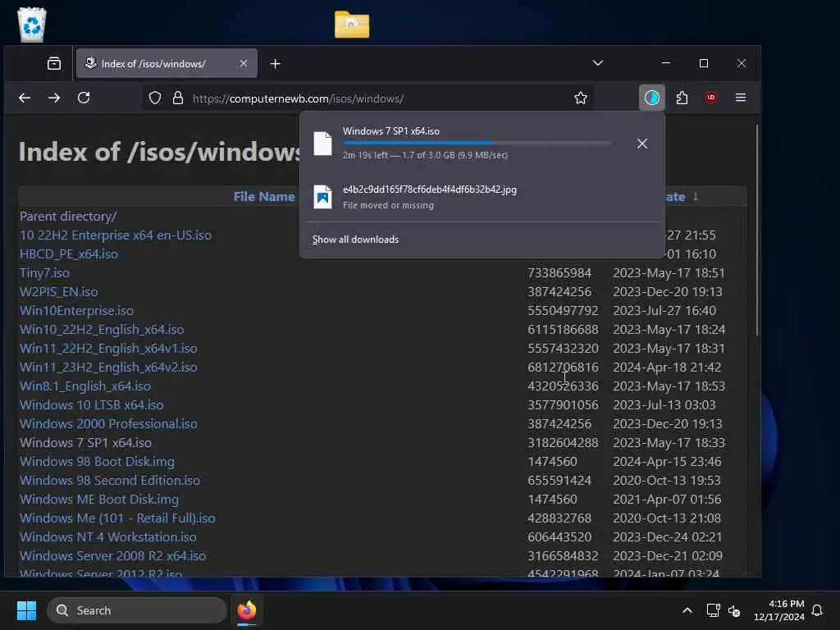Screen dimensions: 840x630
Task: Download Windows Me (101 - Retail Full).iso
Action: click(x=117, y=518)
